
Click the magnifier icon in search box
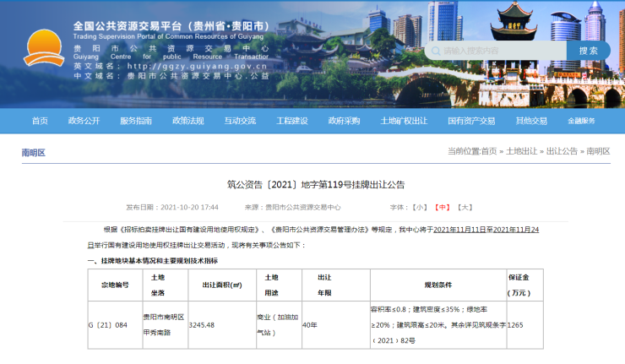pyautogui.click(x=435, y=51)
